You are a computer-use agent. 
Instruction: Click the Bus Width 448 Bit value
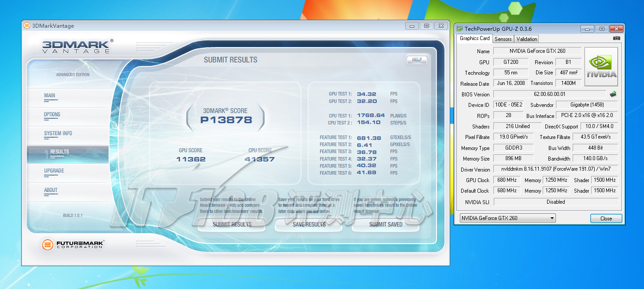coord(595,148)
